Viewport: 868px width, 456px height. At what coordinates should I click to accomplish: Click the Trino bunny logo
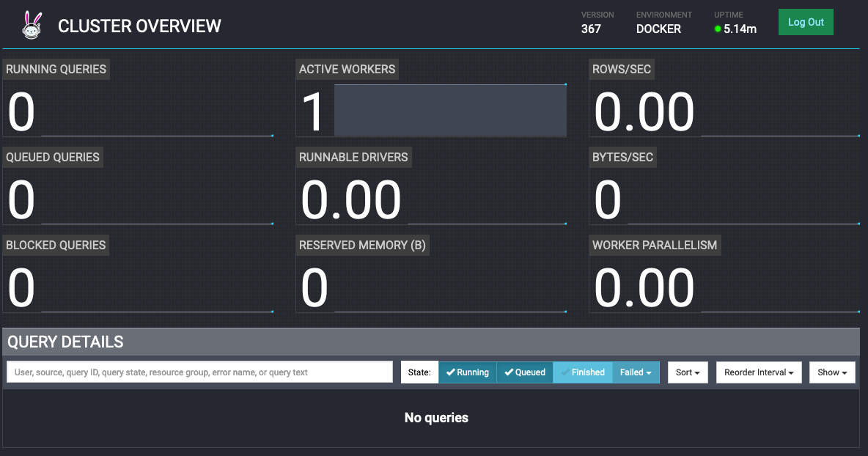tap(32, 26)
